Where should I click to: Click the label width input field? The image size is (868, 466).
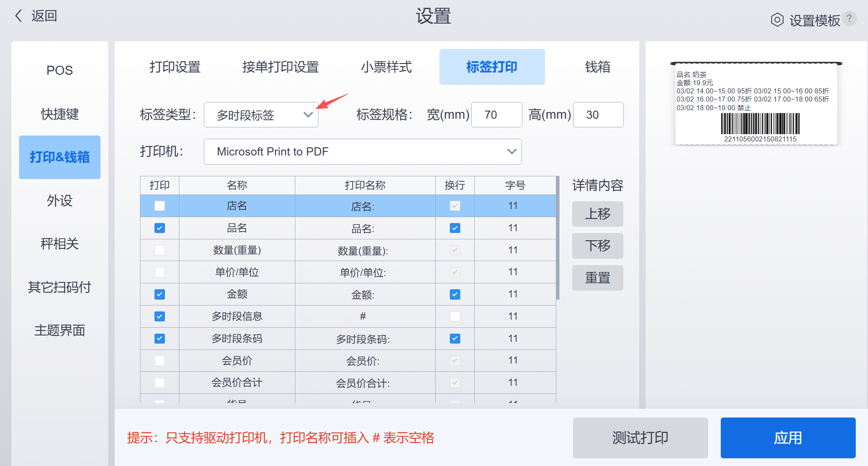point(496,115)
